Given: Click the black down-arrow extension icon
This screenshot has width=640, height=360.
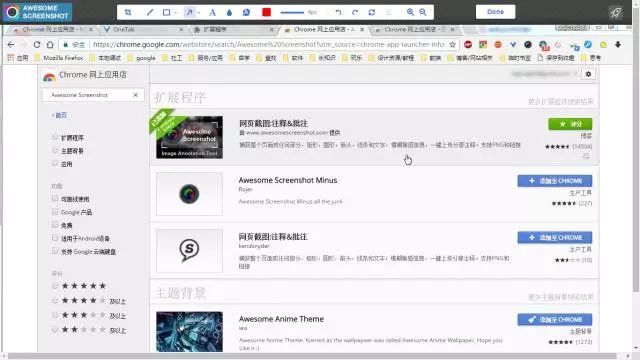Looking at the screenshot, I should click(618, 44).
